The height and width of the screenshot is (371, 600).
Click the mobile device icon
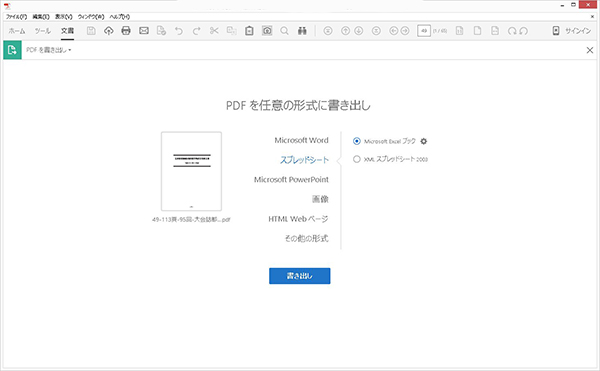pos(556,31)
